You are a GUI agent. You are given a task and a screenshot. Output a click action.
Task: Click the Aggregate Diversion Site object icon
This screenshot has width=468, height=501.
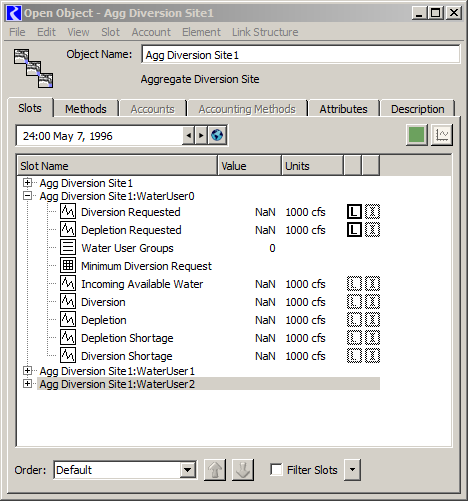[33, 68]
